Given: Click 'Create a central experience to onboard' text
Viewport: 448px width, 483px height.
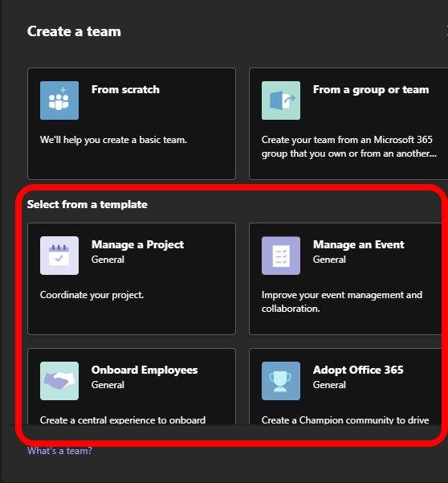Looking at the screenshot, I should 123,420.
